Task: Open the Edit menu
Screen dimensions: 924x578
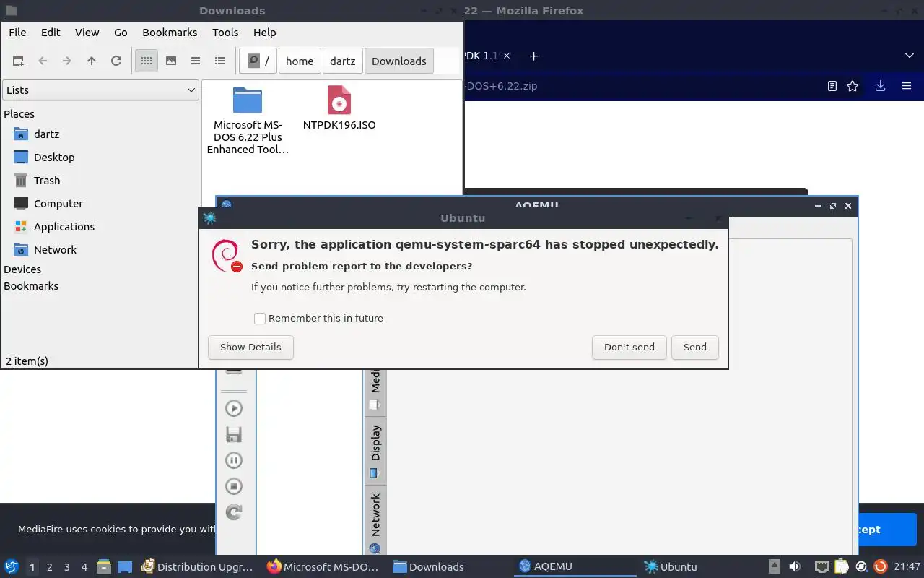Action: tap(51, 33)
